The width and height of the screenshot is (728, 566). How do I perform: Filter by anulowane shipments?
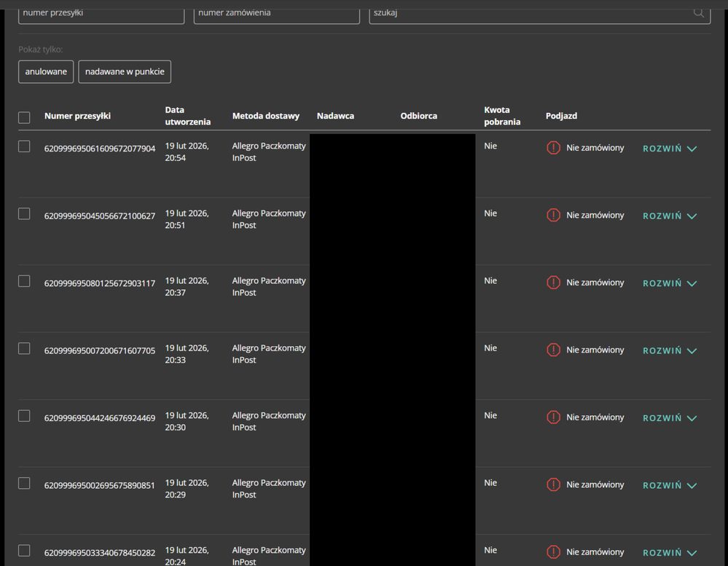[46, 72]
